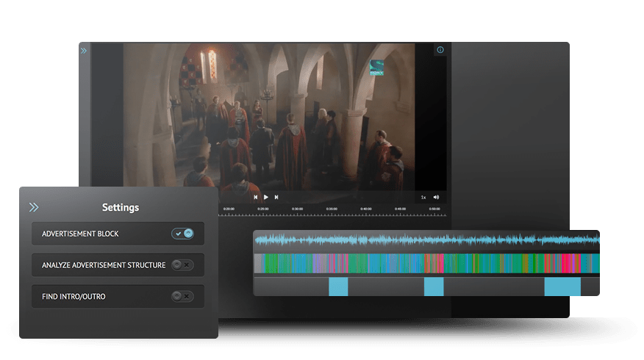Select the third, widest ad block segment
Image resolution: width=644 pixels, height=360 pixels.
(562, 287)
